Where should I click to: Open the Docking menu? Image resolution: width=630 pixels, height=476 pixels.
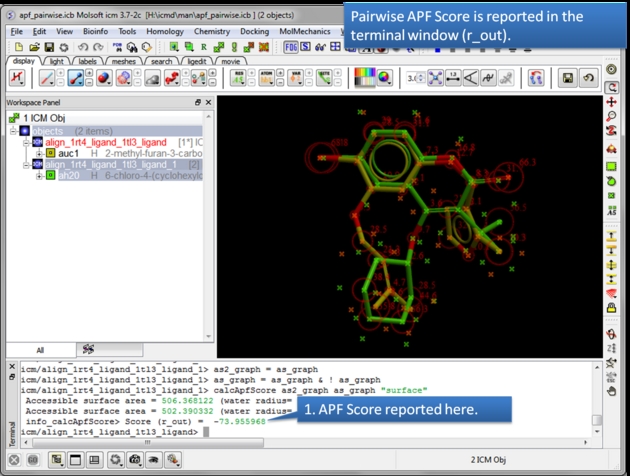coord(254,31)
